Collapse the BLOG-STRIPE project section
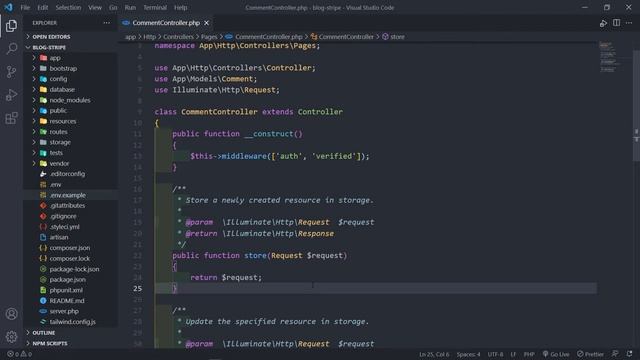The height and width of the screenshot is (360, 640). (49, 47)
